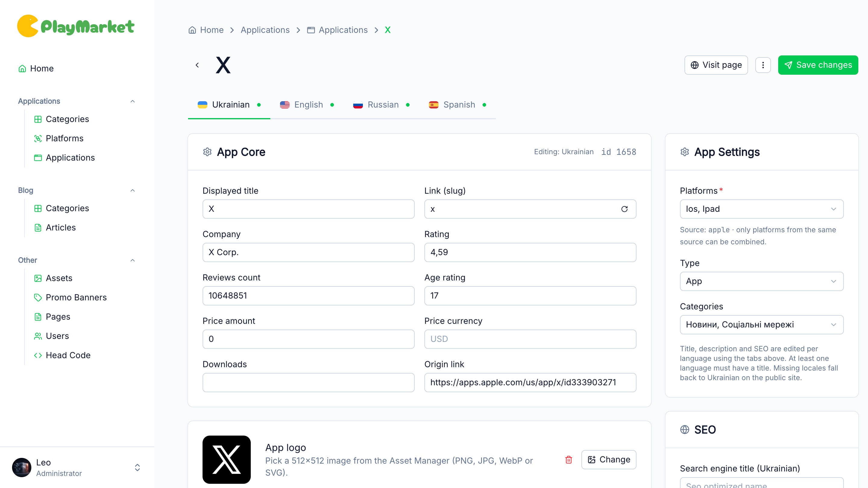The width and height of the screenshot is (868, 488).
Task: Click Change logo button
Action: [609, 459]
